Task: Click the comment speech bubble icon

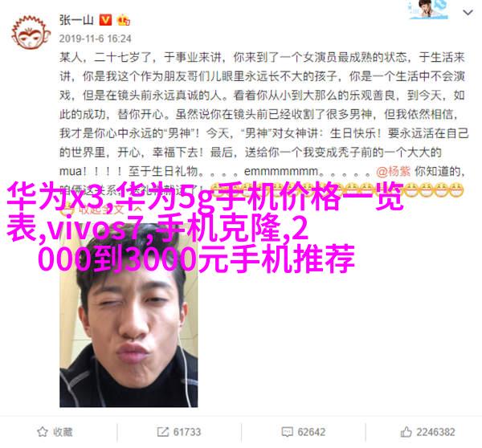Action: (x=287, y=432)
